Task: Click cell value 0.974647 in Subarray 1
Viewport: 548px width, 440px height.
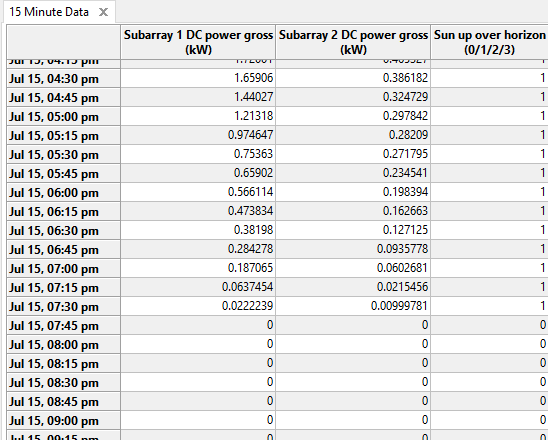Action: [250, 135]
